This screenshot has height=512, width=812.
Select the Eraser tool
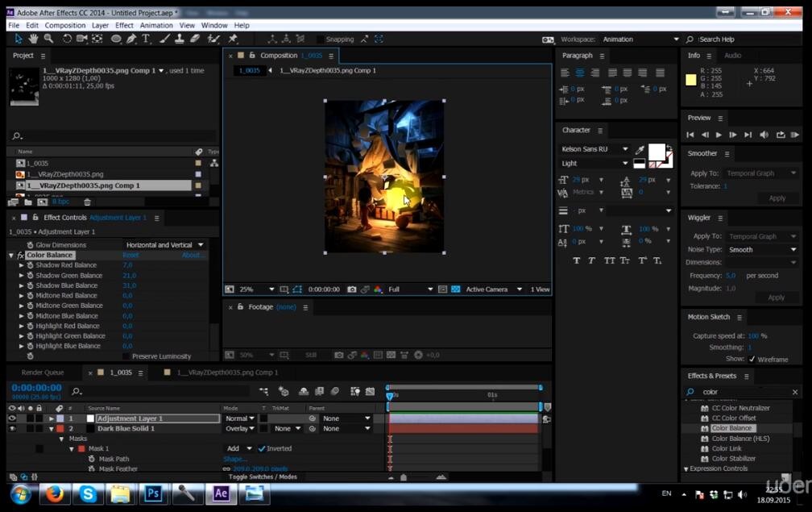click(x=195, y=39)
